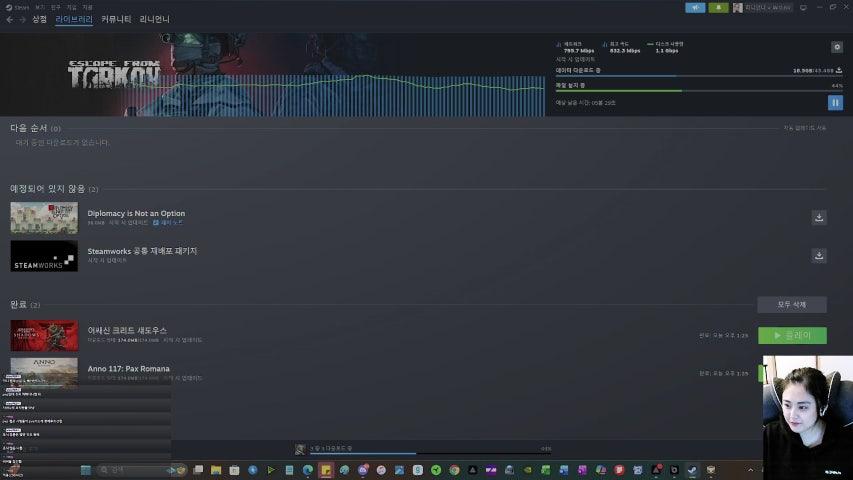The height and width of the screenshot is (480, 853).
Task: Click the blue announcements megaphone button
Action: pos(695,8)
